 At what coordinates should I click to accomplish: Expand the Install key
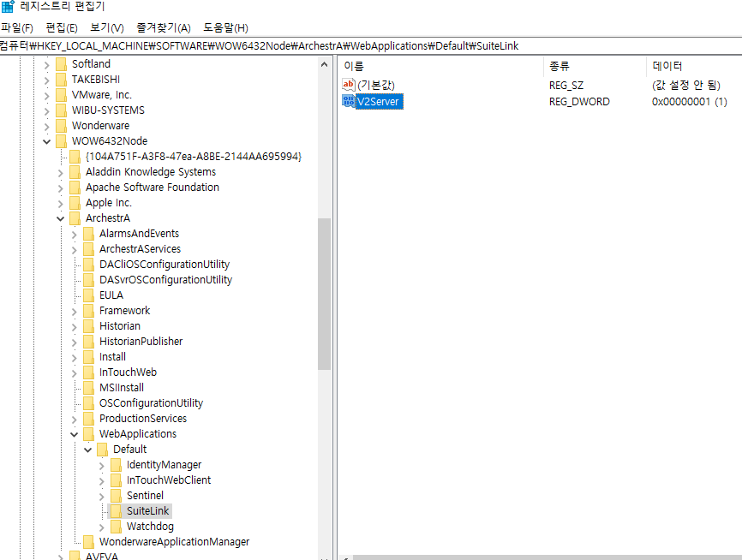[x=74, y=358]
